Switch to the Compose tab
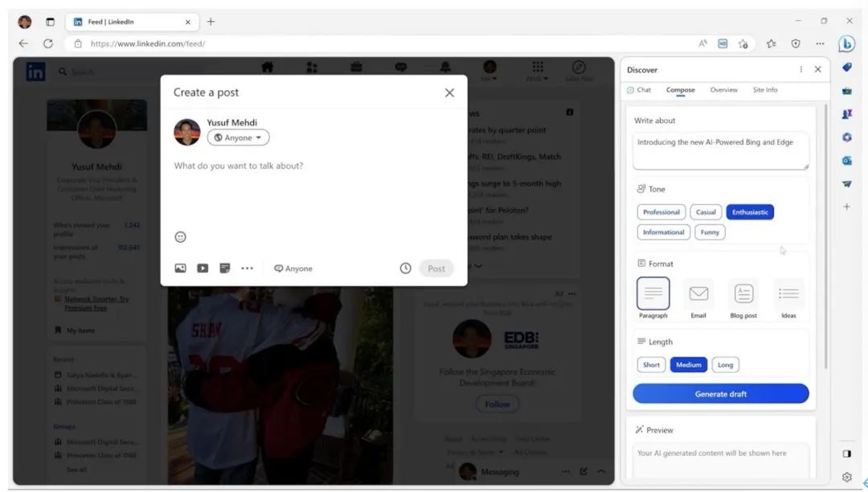Image resolution: width=868 pixels, height=492 pixels. click(681, 90)
